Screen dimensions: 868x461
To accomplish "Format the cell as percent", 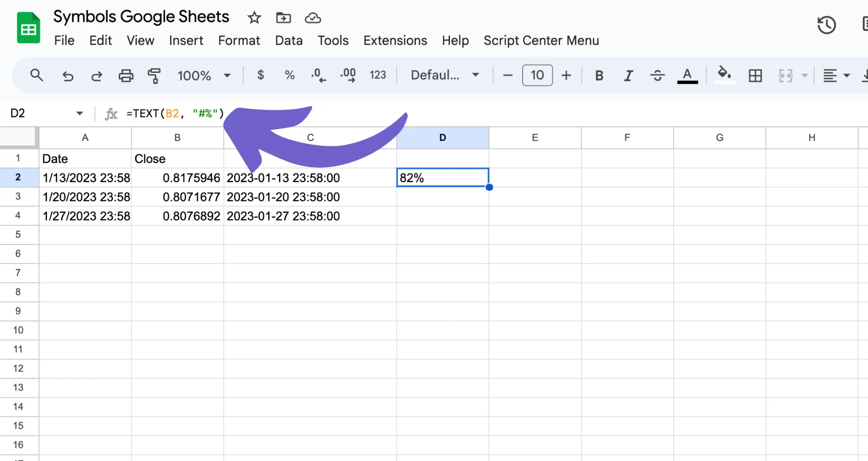I will (290, 75).
